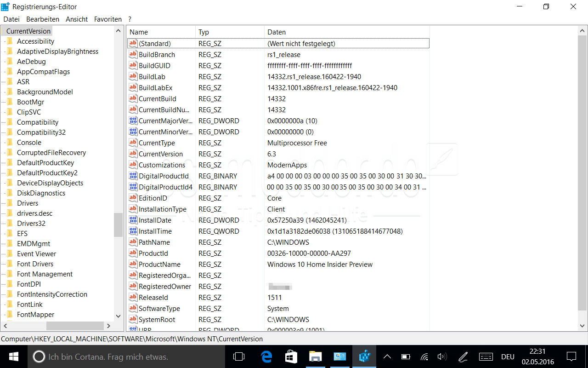The height and width of the screenshot is (368, 588).
Task: Open the Datei menu
Action: (11, 19)
